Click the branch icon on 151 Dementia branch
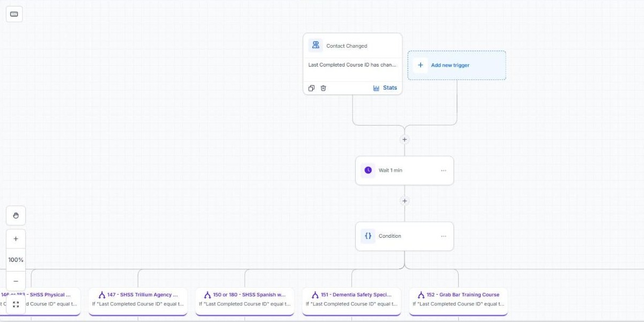 315,295
